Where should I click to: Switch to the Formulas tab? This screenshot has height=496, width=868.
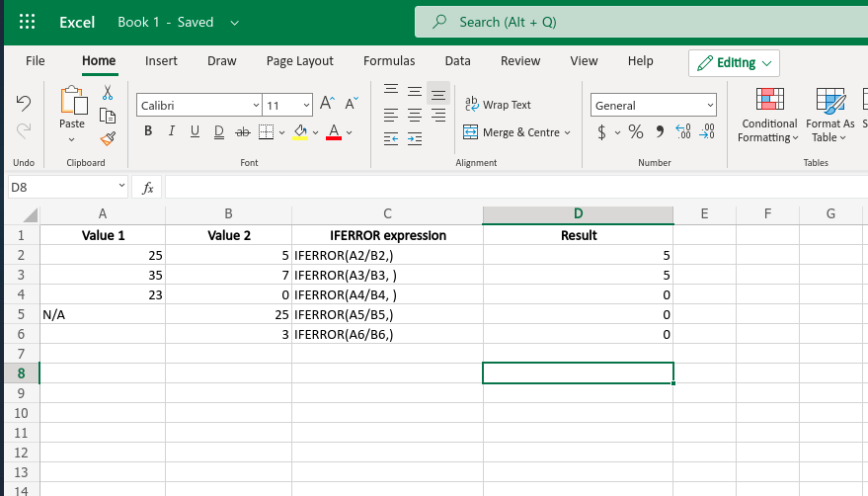(x=389, y=61)
